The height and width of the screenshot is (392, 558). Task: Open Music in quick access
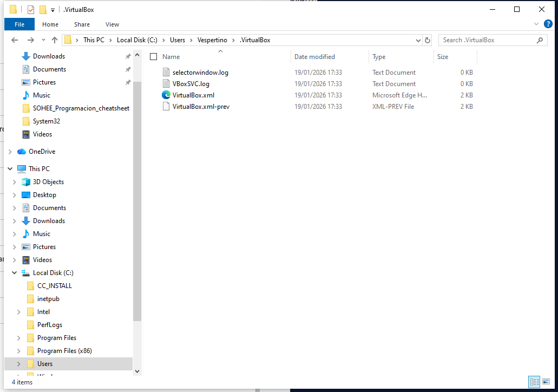pos(42,95)
